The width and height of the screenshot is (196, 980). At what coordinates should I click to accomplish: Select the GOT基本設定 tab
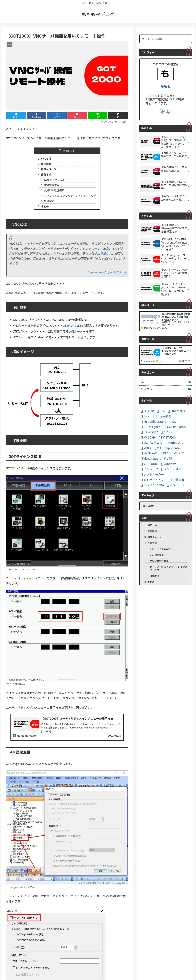pyautogui.click(x=18, y=485)
